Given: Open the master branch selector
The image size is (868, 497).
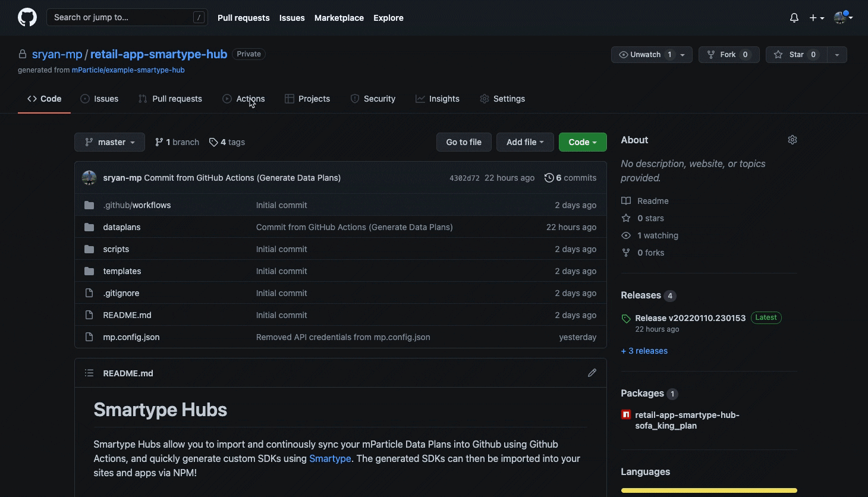Looking at the screenshot, I should tap(109, 142).
